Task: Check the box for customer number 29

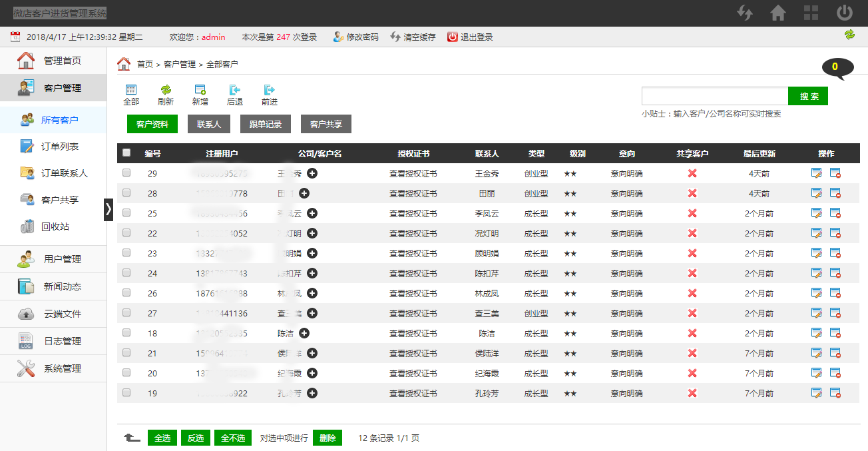Action: click(126, 173)
